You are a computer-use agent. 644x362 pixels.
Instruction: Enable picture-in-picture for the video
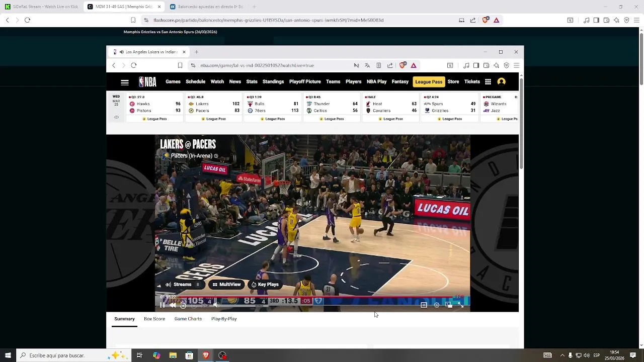[448, 305]
